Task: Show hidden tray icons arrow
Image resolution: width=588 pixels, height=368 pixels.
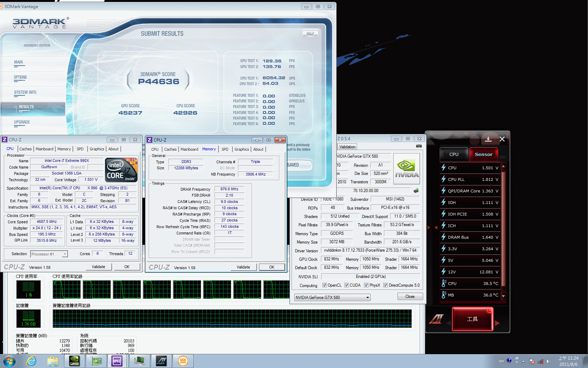Action: click(x=524, y=361)
